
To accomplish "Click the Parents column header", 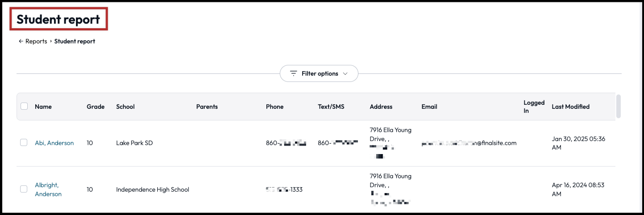I will click(x=207, y=107).
